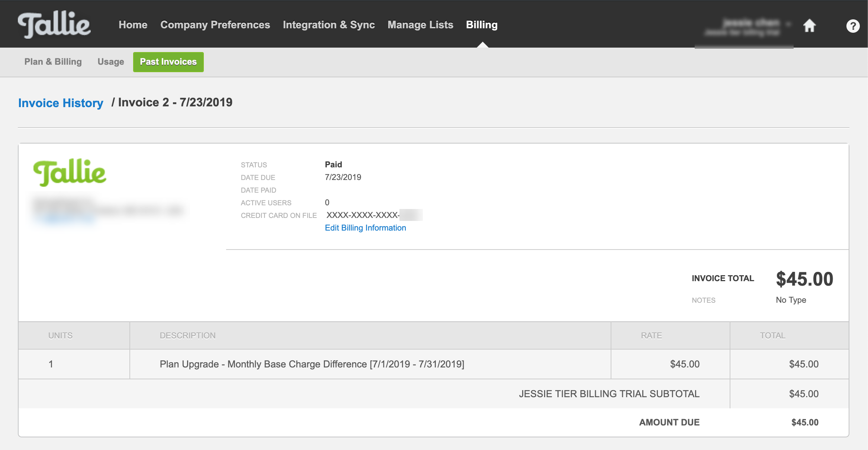
Task: Click the Jessie Tier Billing Trial Subtotal label
Action: 609,394
